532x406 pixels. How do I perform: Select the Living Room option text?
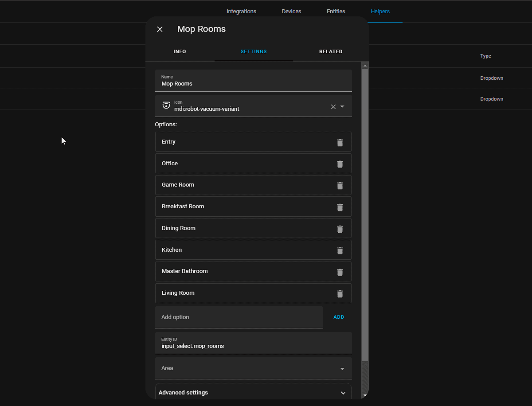[178, 293]
